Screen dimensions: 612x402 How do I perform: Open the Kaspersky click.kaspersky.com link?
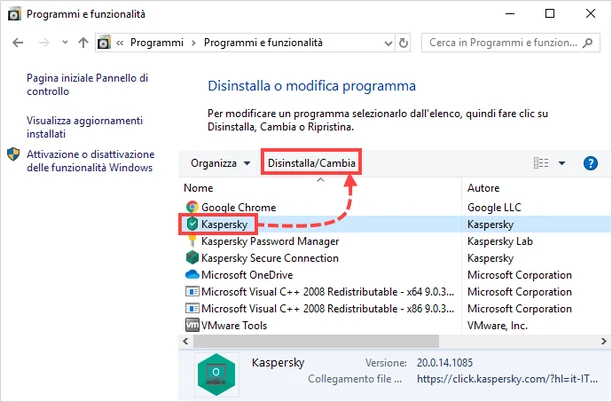pyautogui.click(x=507, y=379)
